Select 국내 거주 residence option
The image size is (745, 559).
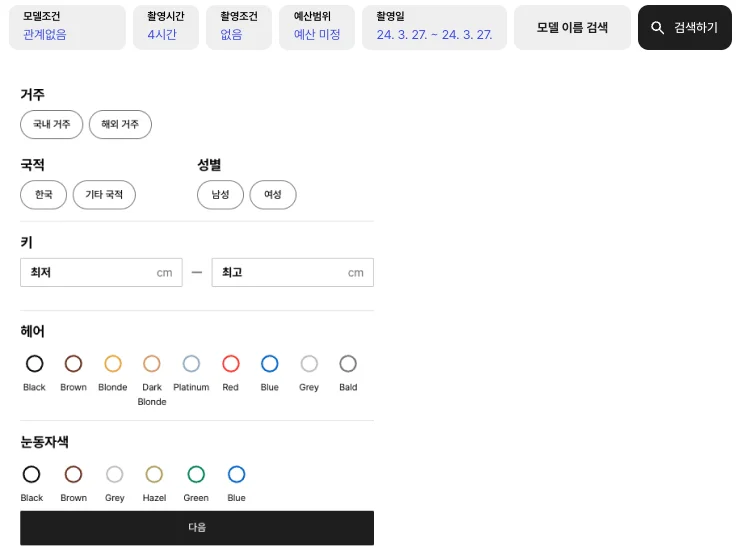click(x=52, y=125)
